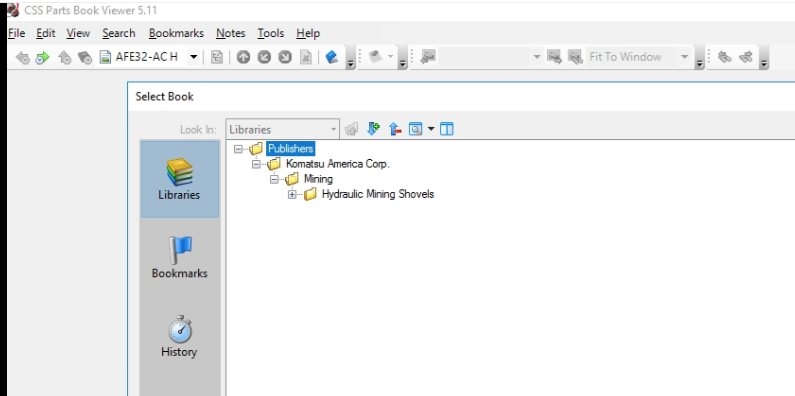
Task: Click the Up-level history icon in toolbar
Action: point(64,58)
